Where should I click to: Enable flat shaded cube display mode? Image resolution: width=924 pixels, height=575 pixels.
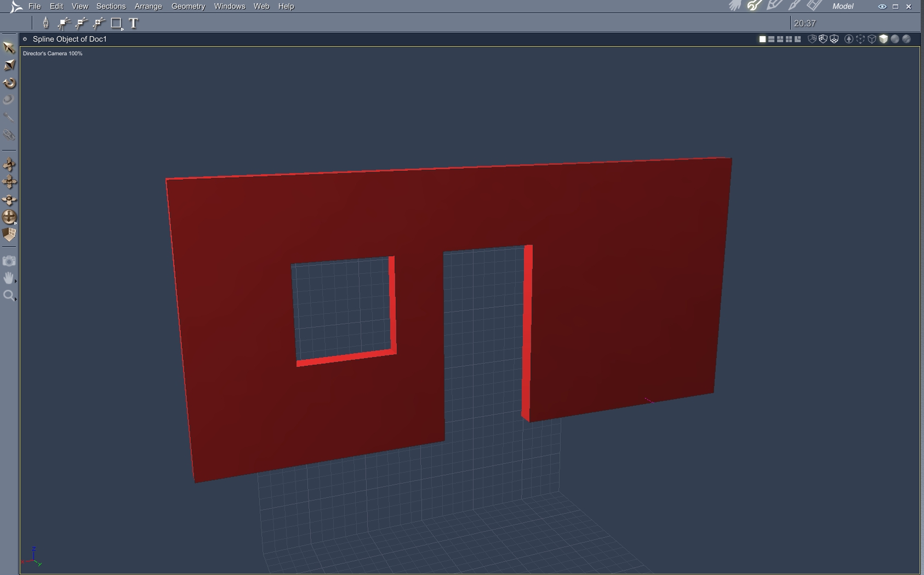883,39
